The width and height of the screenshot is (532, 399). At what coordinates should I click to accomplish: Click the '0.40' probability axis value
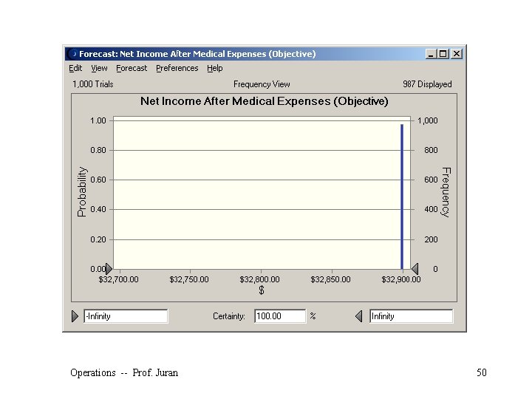pos(98,209)
